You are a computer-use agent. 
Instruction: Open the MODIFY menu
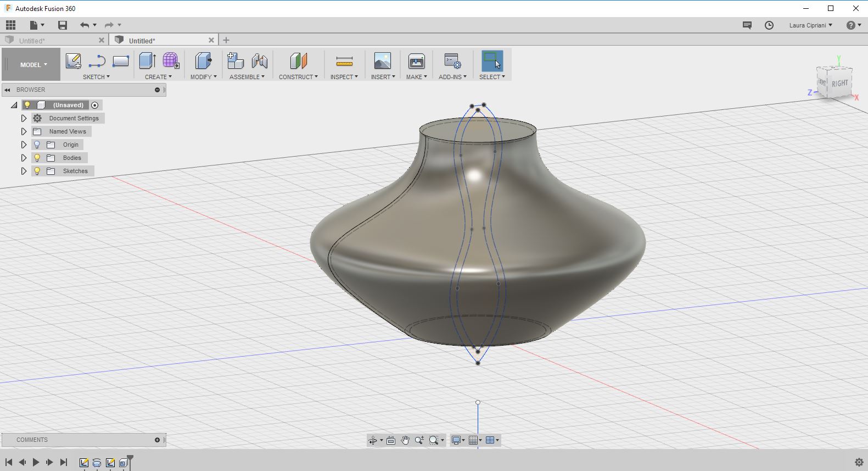pyautogui.click(x=203, y=77)
